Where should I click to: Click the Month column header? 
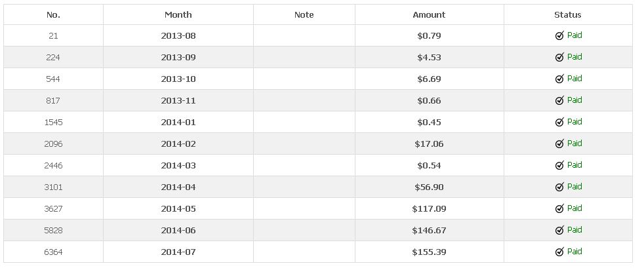coord(178,15)
